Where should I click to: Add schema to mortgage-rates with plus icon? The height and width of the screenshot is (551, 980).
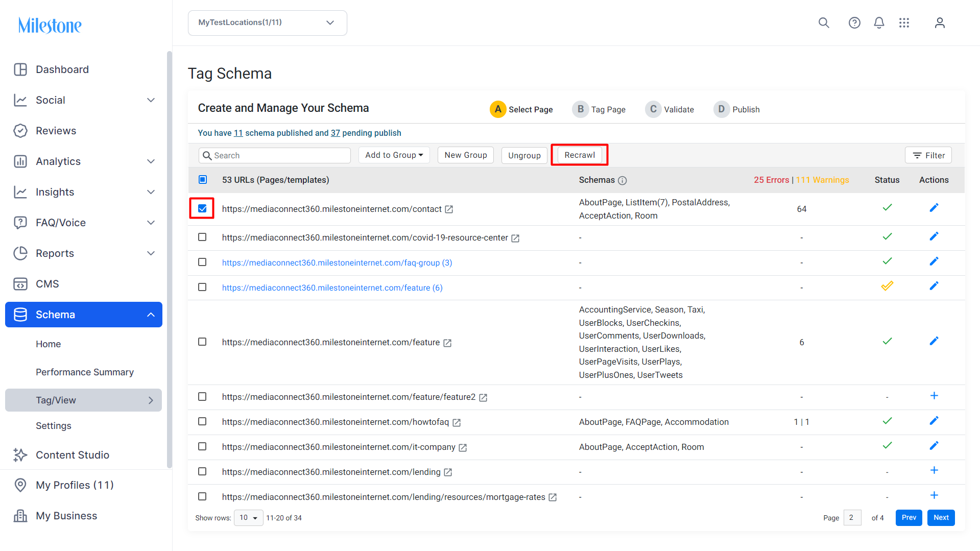(934, 495)
